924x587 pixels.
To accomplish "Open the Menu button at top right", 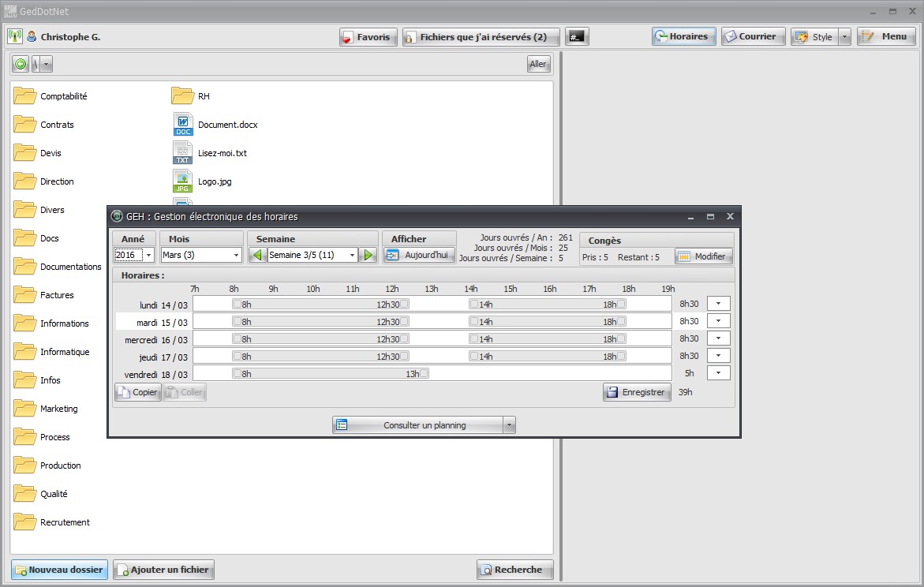I will click(x=885, y=36).
